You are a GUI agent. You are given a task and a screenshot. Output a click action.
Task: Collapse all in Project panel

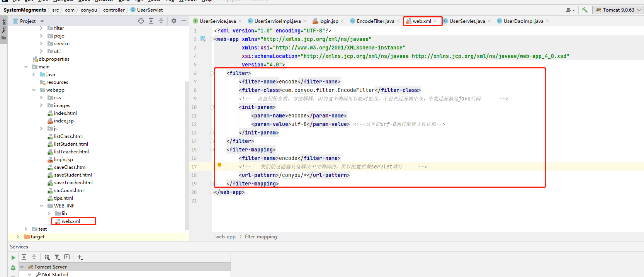pos(161,21)
